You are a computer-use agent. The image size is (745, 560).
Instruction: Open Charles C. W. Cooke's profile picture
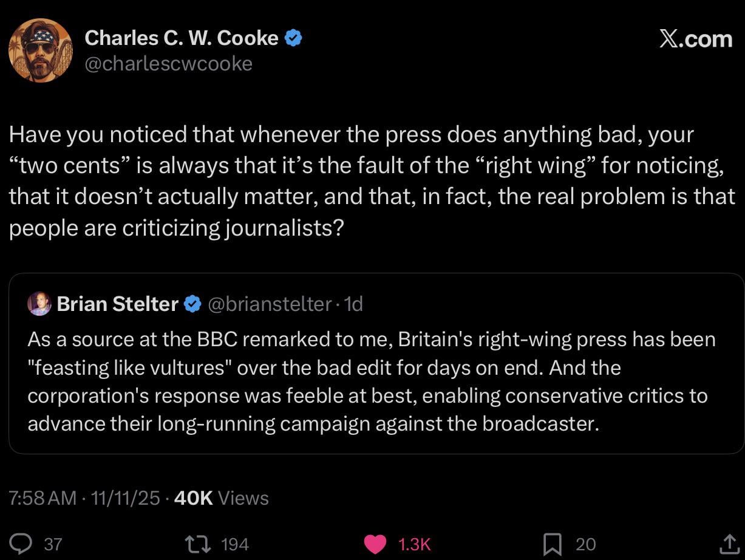coord(41,50)
